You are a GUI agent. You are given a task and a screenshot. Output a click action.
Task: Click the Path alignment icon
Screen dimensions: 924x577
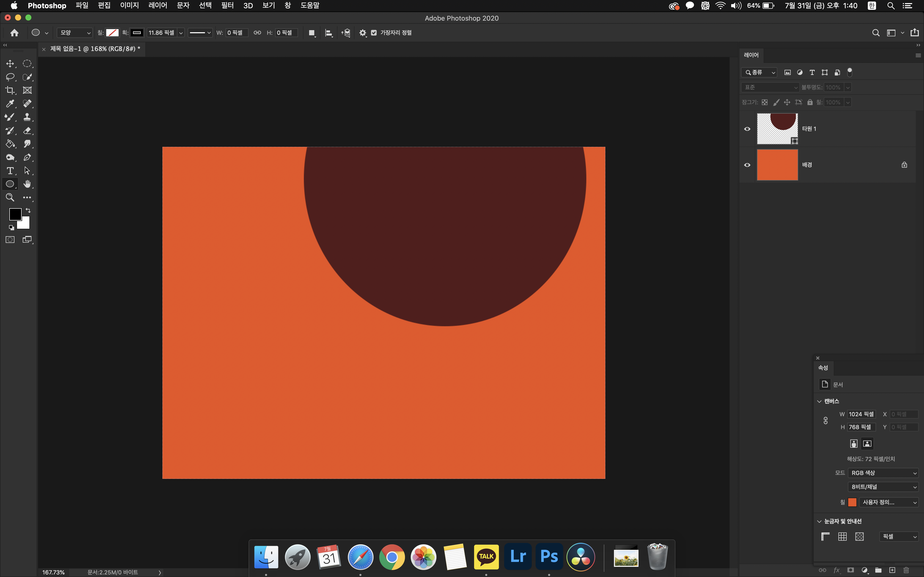[328, 33]
